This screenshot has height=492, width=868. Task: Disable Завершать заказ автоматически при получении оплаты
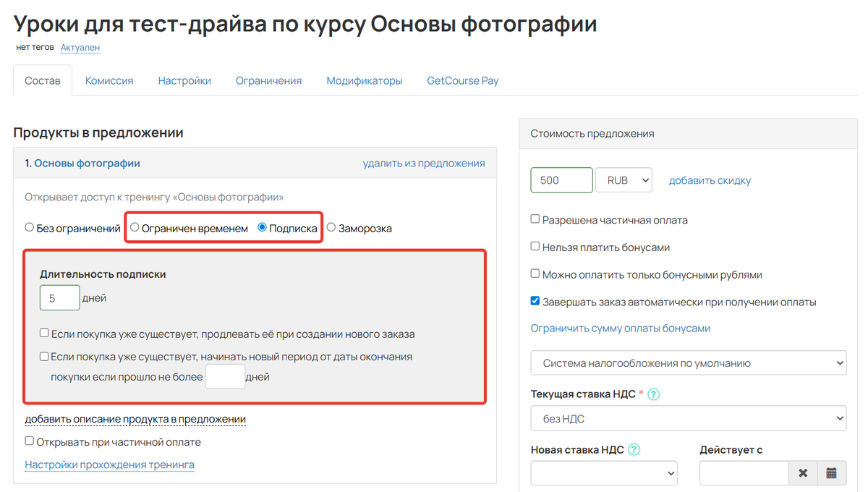tap(535, 302)
